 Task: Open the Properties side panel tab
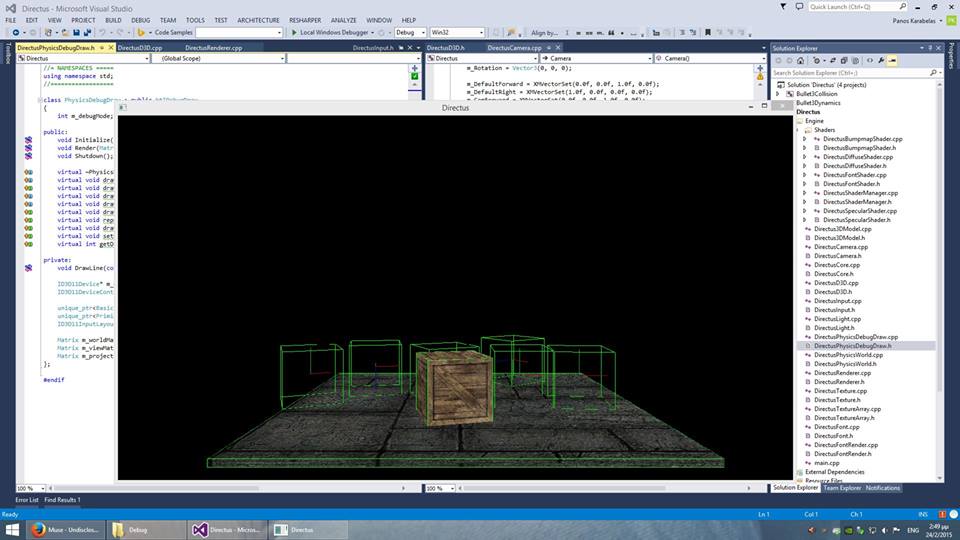point(952,55)
